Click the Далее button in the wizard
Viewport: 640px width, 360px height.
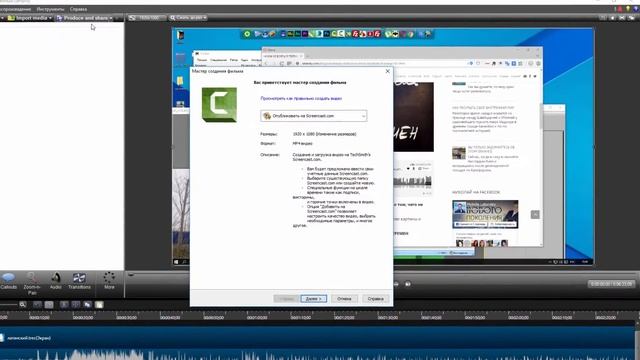(313, 299)
